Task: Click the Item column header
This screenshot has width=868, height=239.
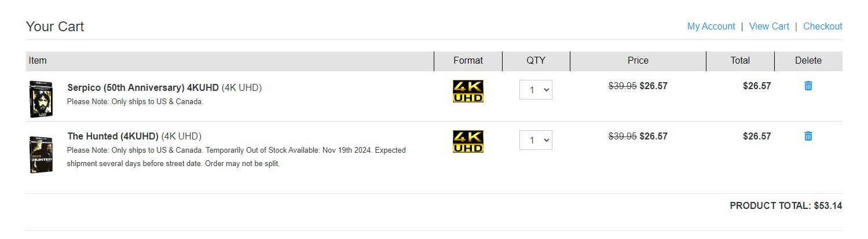Action: coord(38,60)
